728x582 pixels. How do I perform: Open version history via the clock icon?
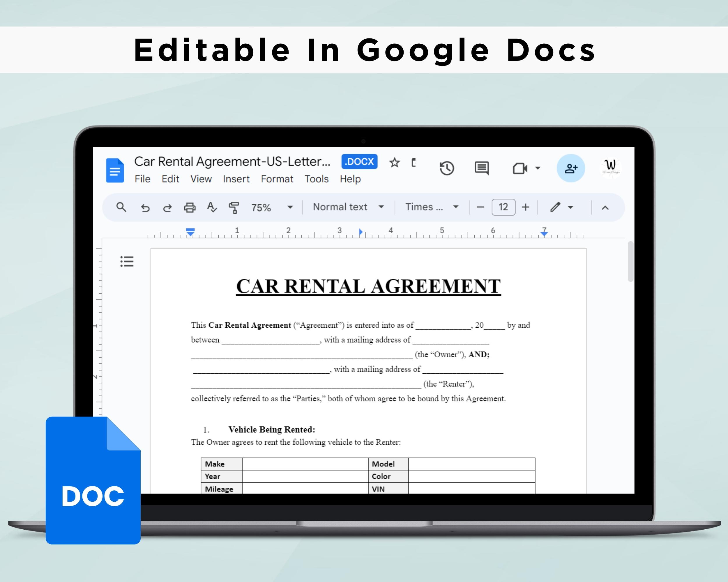tap(447, 168)
